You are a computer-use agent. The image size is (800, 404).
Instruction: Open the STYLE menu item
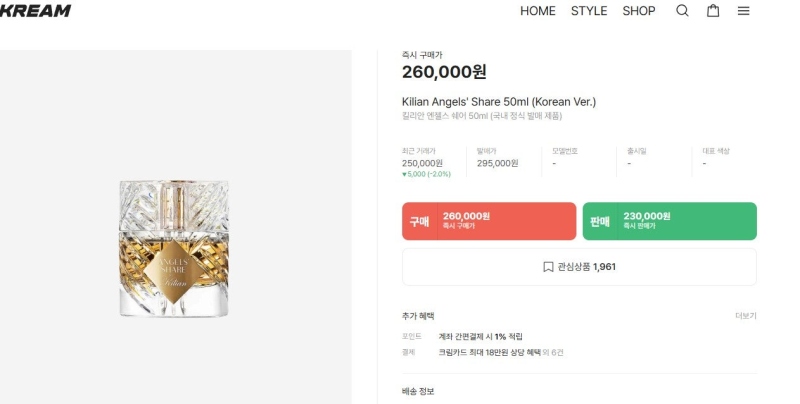[x=589, y=11]
